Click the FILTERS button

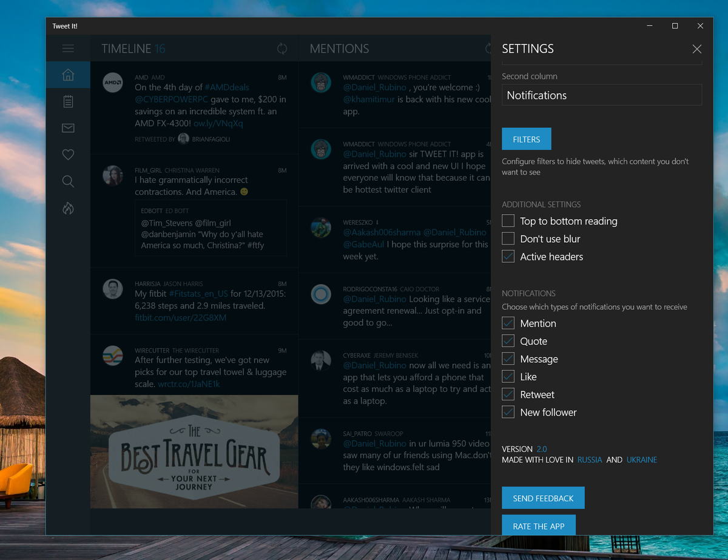[x=526, y=138]
